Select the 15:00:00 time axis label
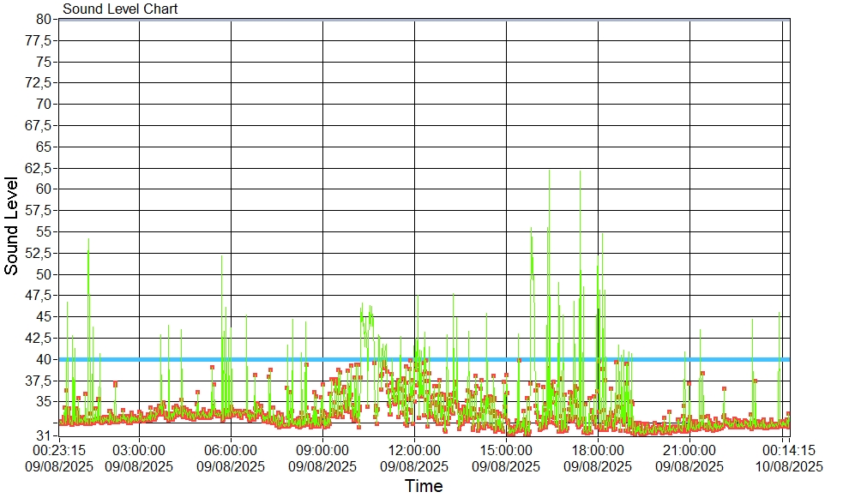This screenshot has height=504, width=849. [506, 450]
